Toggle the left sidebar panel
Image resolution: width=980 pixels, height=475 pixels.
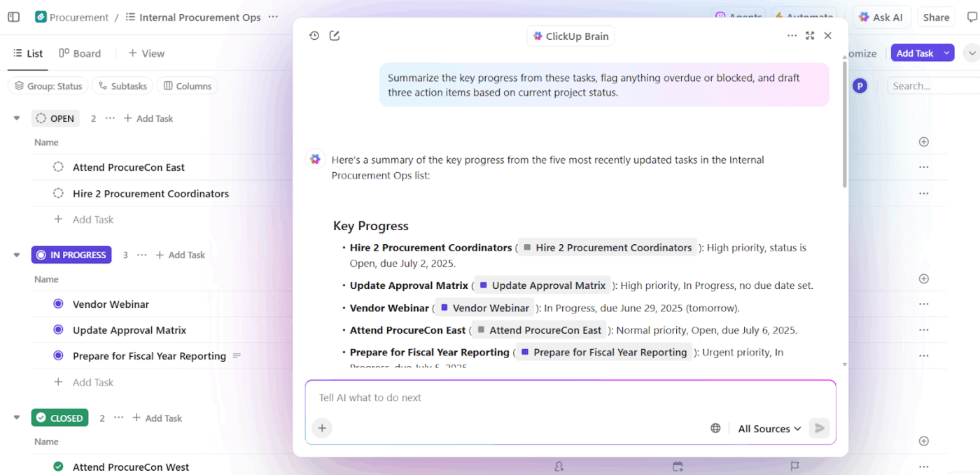(x=13, y=17)
